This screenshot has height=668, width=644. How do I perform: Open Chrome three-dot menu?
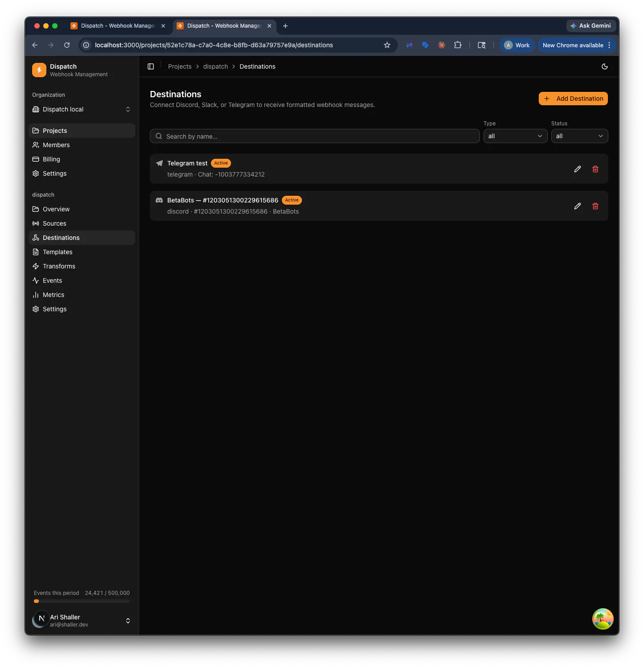click(609, 45)
